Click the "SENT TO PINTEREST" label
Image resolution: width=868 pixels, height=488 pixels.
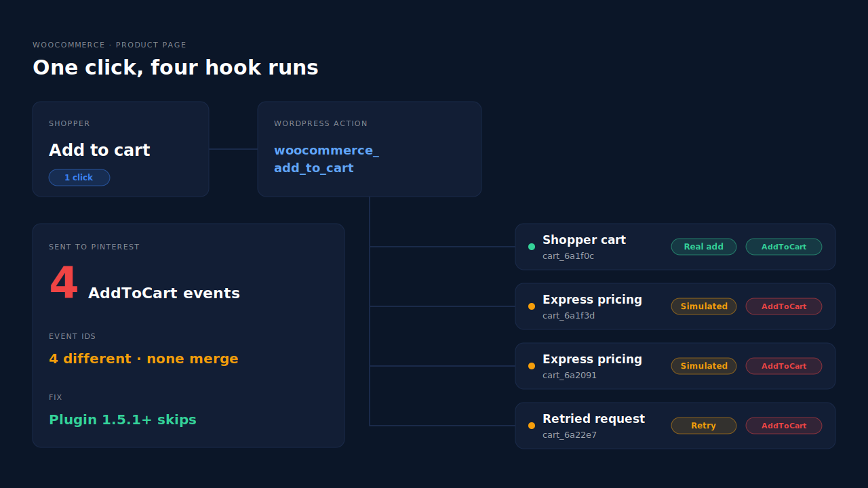pos(94,247)
